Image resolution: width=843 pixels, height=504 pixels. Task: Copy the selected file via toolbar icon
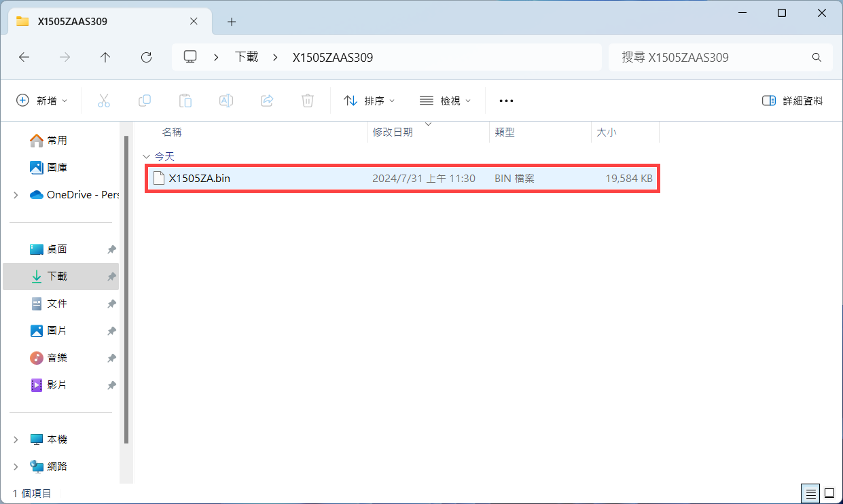click(x=144, y=100)
